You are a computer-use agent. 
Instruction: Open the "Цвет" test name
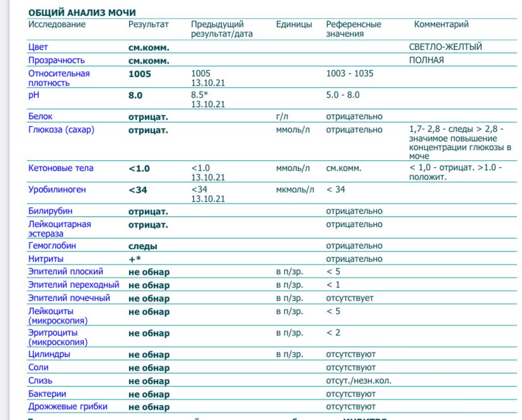pos(38,47)
